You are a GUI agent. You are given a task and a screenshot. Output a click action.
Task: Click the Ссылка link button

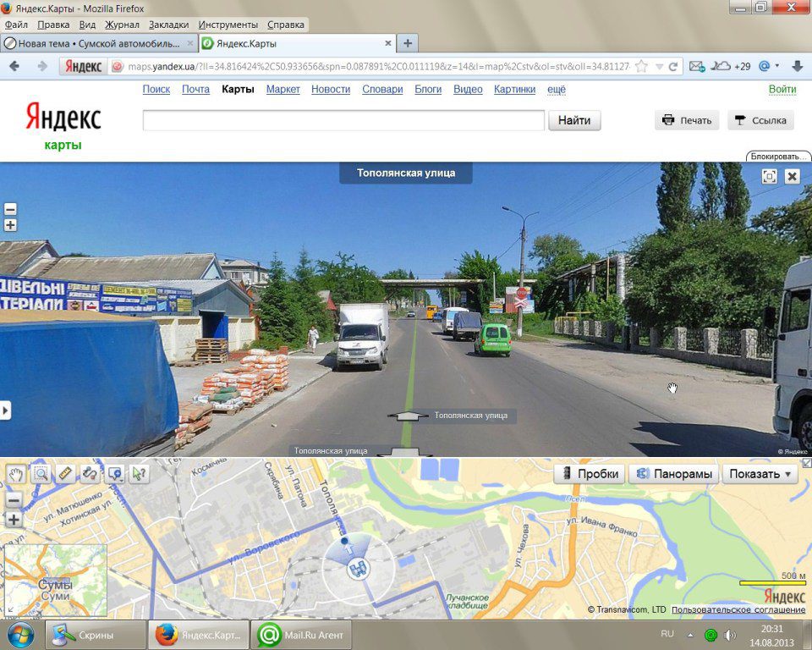click(x=760, y=120)
